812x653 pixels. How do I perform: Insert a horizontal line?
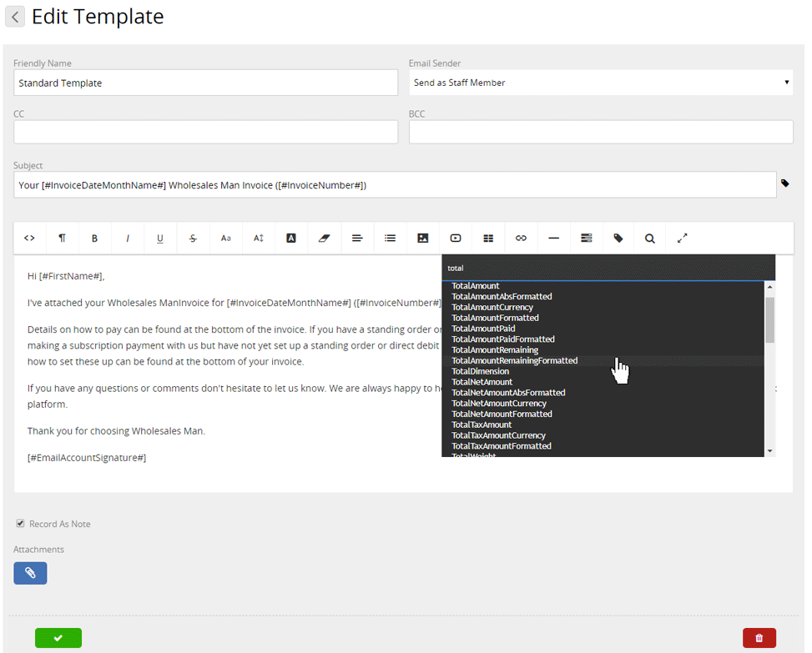point(553,238)
